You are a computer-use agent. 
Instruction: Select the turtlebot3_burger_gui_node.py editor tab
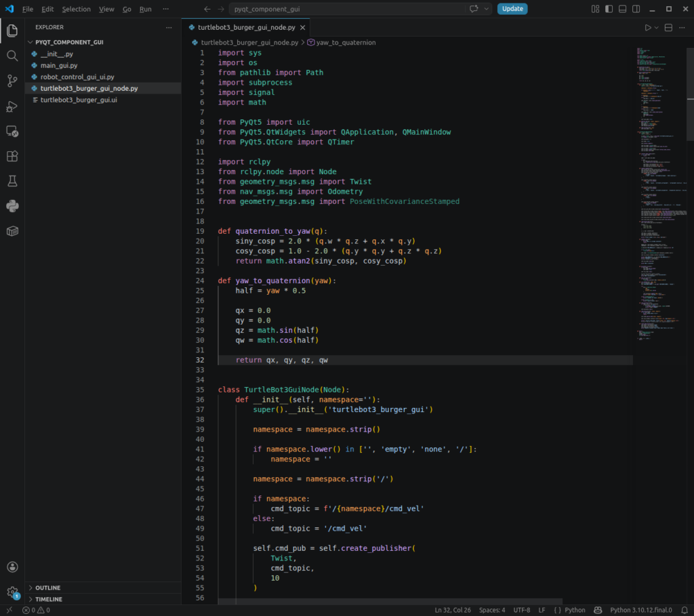coord(246,27)
